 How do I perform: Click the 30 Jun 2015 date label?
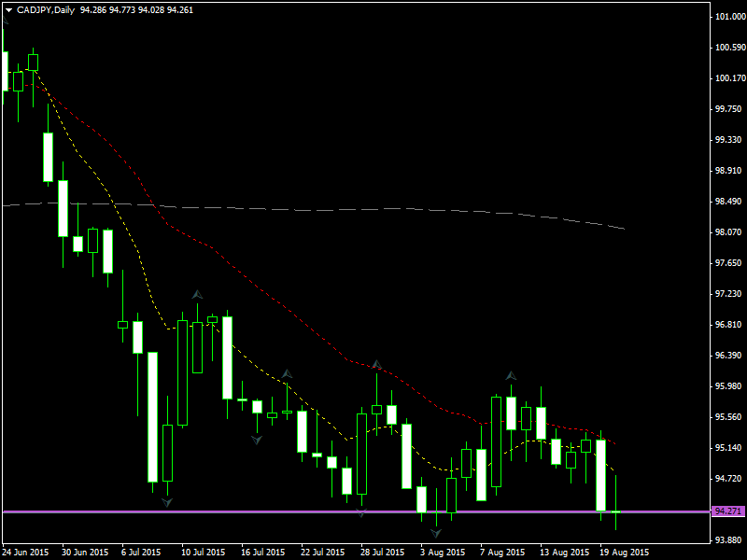pyautogui.click(x=85, y=553)
